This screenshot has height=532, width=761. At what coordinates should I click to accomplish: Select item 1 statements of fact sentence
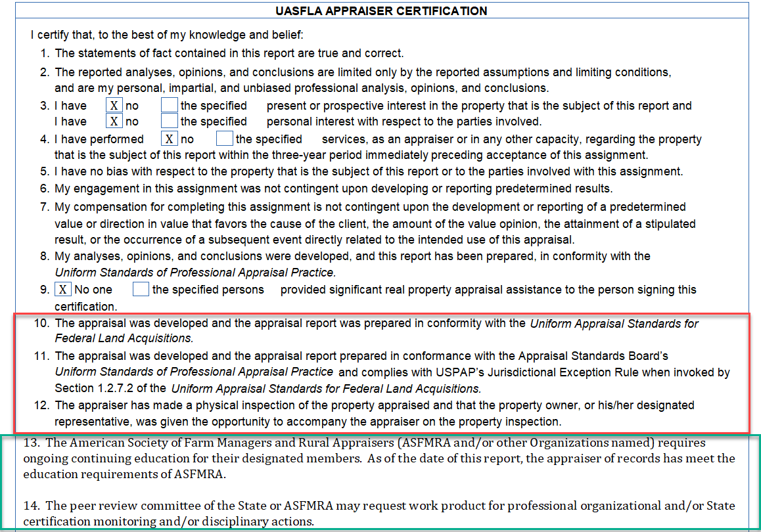coord(229,53)
